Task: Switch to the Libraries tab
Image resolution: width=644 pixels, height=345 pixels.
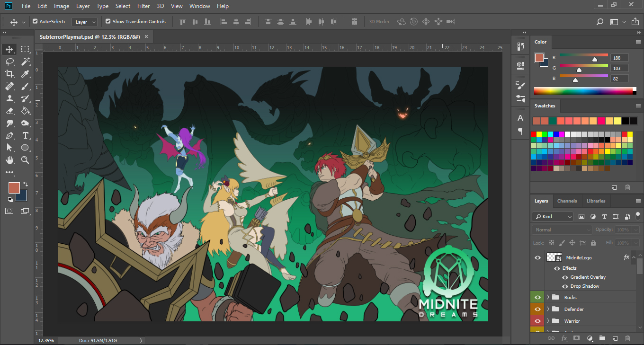Action: click(x=596, y=201)
